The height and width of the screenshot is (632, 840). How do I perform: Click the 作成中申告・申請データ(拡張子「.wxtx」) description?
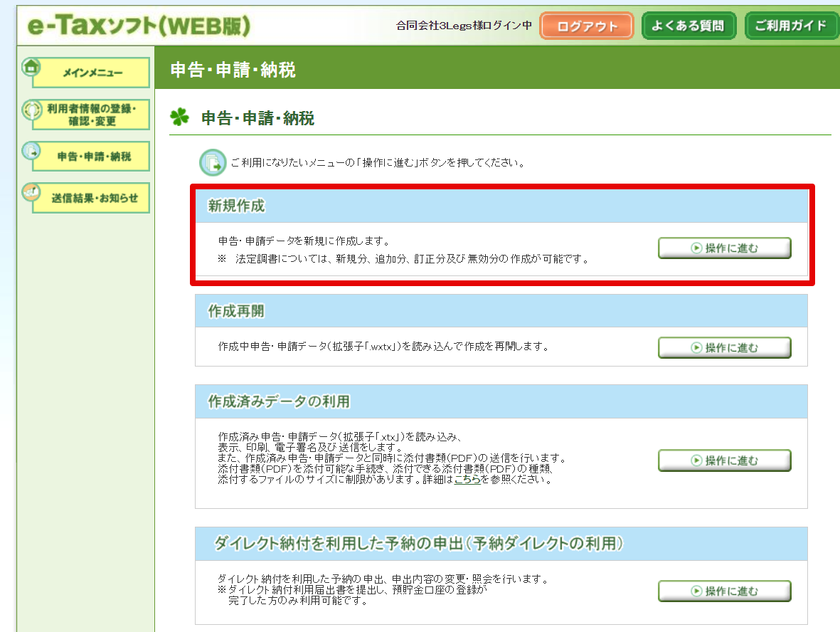point(384,347)
